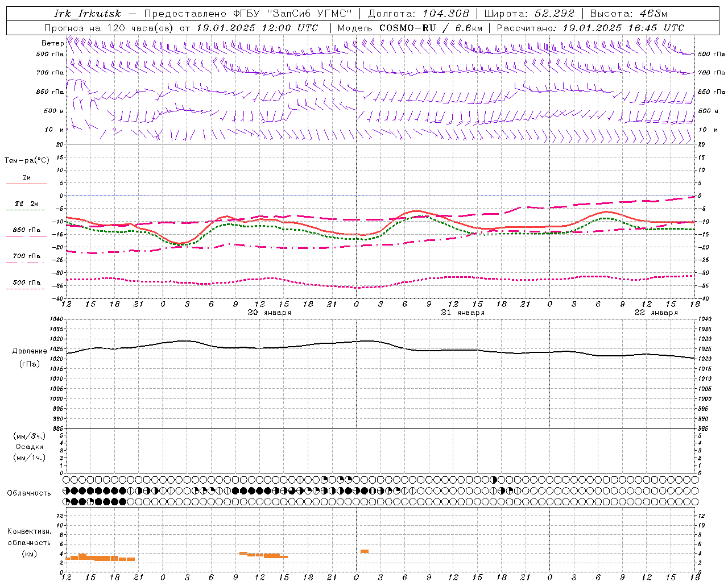The image size is (728, 582).
Task: Click the Тем-ра(°C) axis title
Action: (27, 161)
